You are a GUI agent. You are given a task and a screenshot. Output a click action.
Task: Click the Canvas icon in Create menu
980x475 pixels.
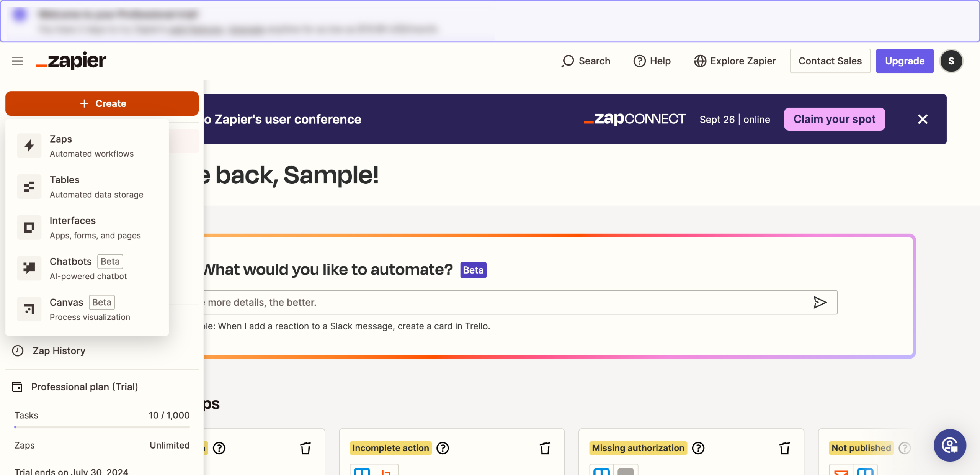[x=29, y=309]
